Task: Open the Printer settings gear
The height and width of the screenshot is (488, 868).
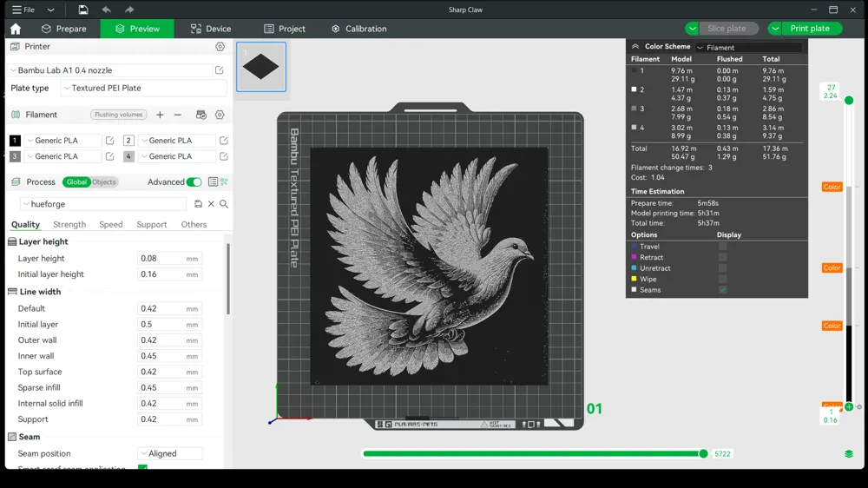Action: coord(220,47)
